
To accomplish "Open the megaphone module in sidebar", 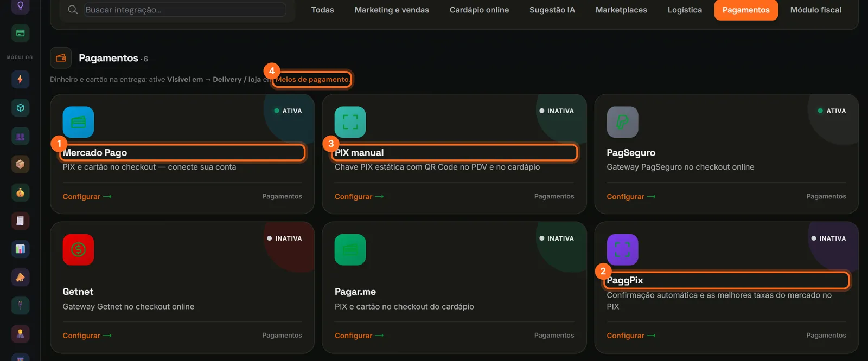I will [20, 277].
